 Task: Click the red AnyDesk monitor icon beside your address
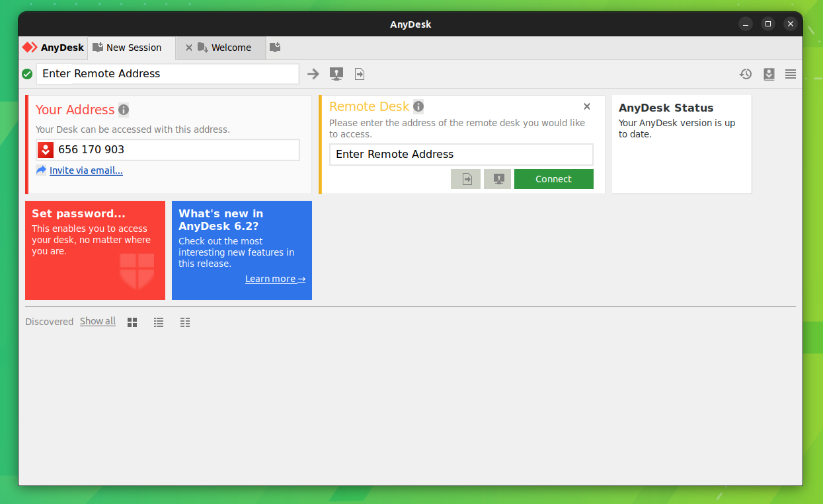tap(45, 149)
